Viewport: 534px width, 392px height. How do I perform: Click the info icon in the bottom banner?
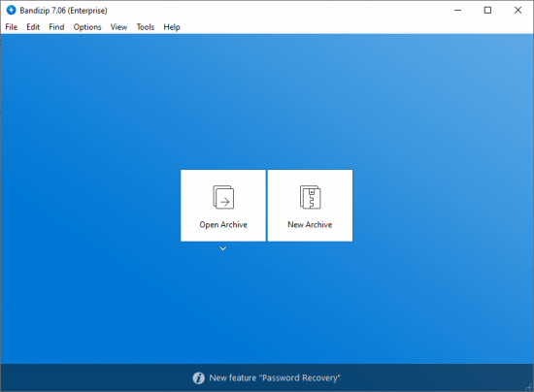(x=198, y=377)
